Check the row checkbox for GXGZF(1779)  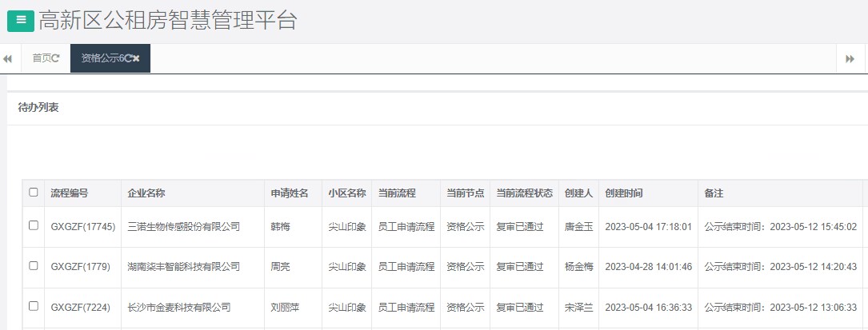pyautogui.click(x=34, y=266)
